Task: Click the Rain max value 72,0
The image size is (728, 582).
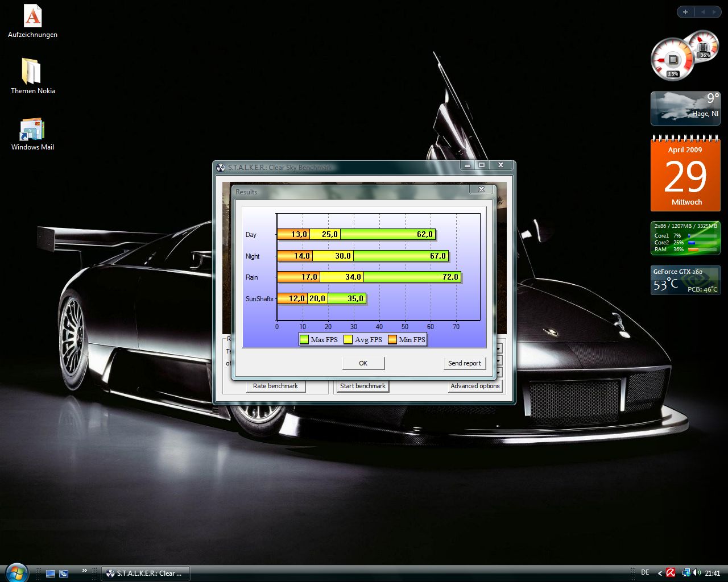Action: pos(450,277)
